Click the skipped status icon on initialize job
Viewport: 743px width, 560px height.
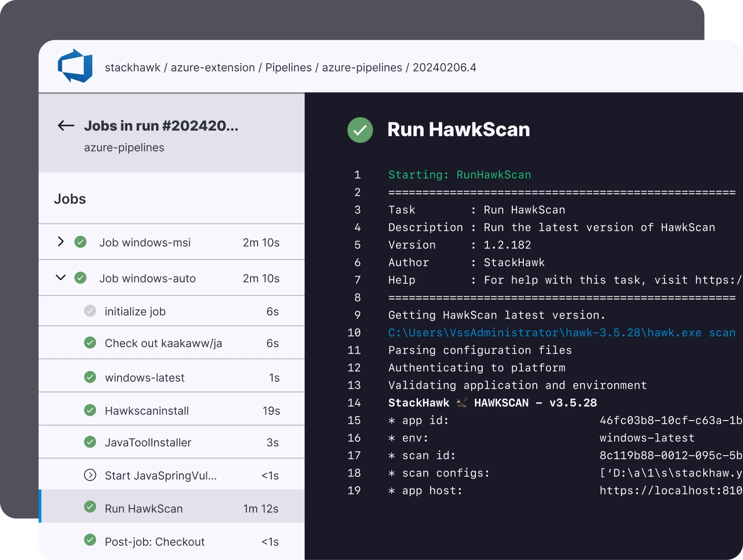click(x=90, y=311)
